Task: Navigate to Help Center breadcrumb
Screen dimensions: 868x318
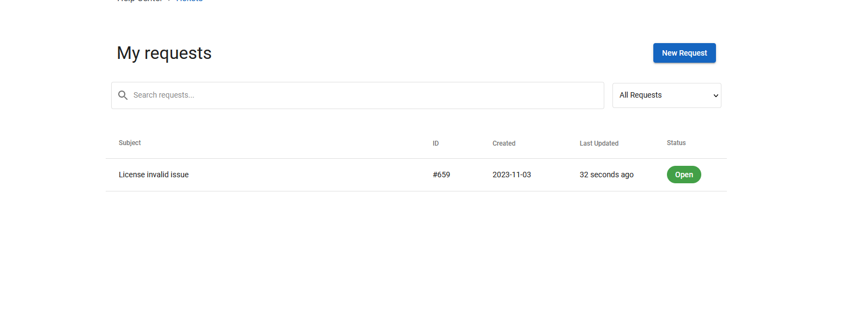Action: (139, 1)
